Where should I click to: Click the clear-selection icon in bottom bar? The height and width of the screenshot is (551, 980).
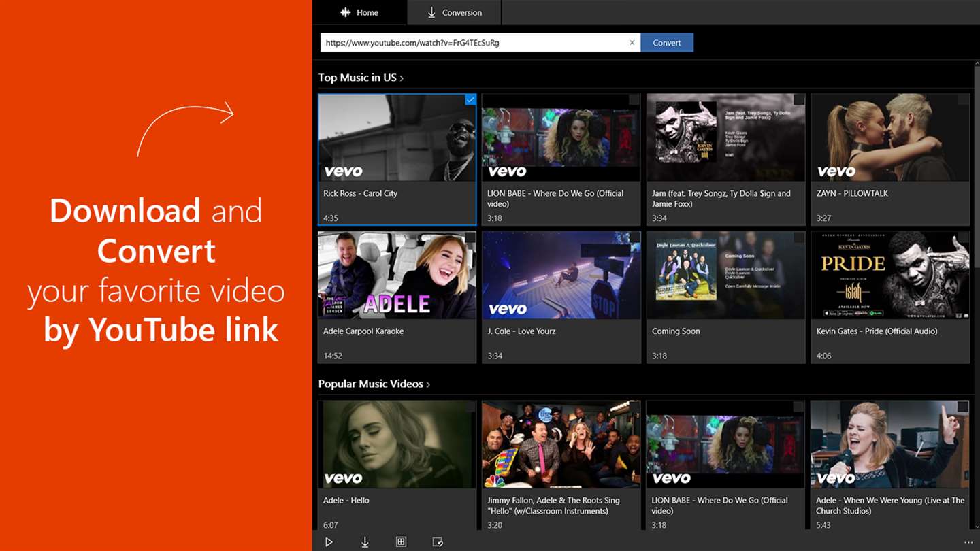pyautogui.click(x=438, y=542)
